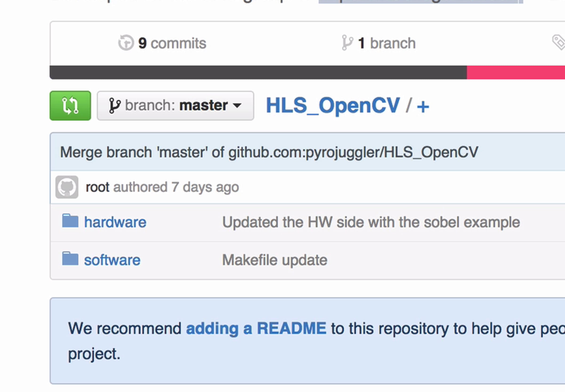Click the software folder icon
The width and height of the screenshot is (565, 392).
point(70,259)
